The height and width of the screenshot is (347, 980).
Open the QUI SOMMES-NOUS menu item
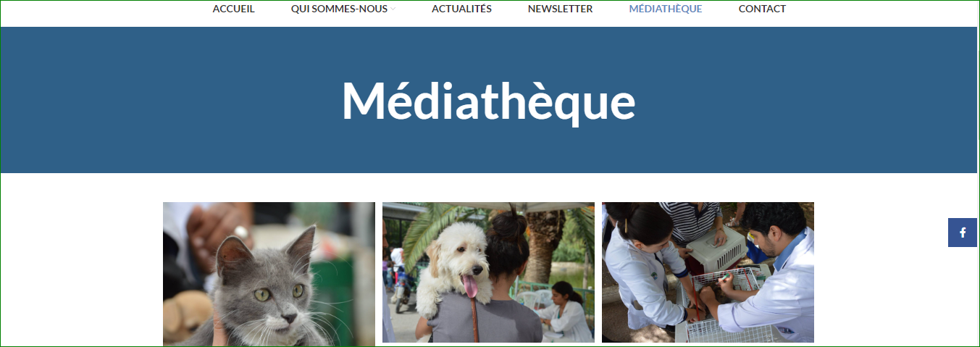340,9
